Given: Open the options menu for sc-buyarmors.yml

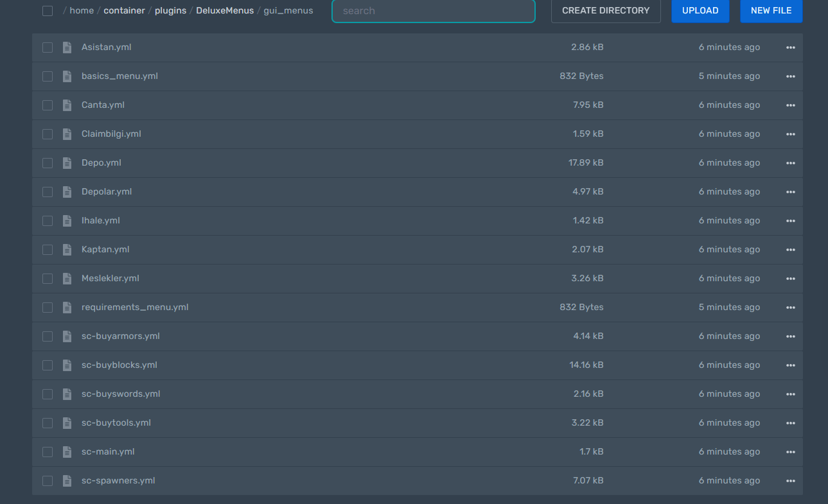Looking at the screenshot, I should click(790, 336).
